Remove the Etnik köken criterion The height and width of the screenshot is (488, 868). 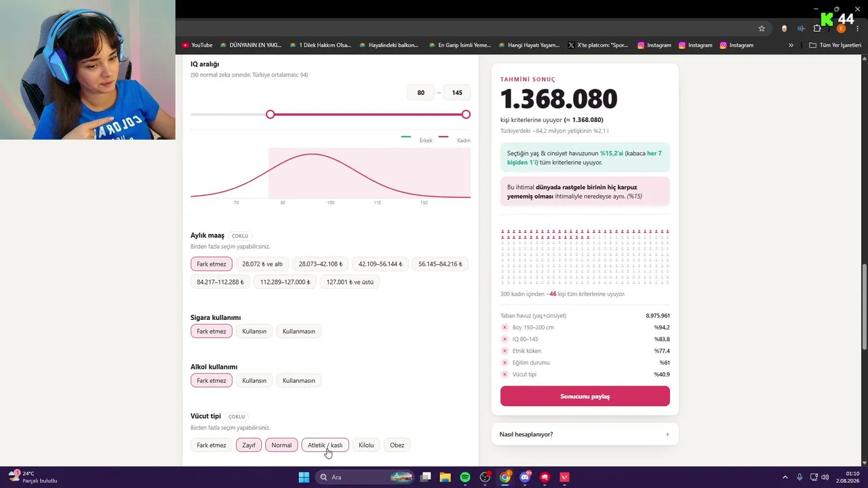(x=505, y=351)
